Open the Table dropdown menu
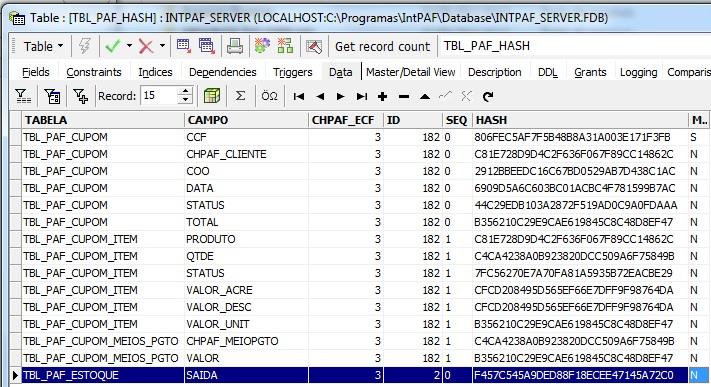 point(43,46)
